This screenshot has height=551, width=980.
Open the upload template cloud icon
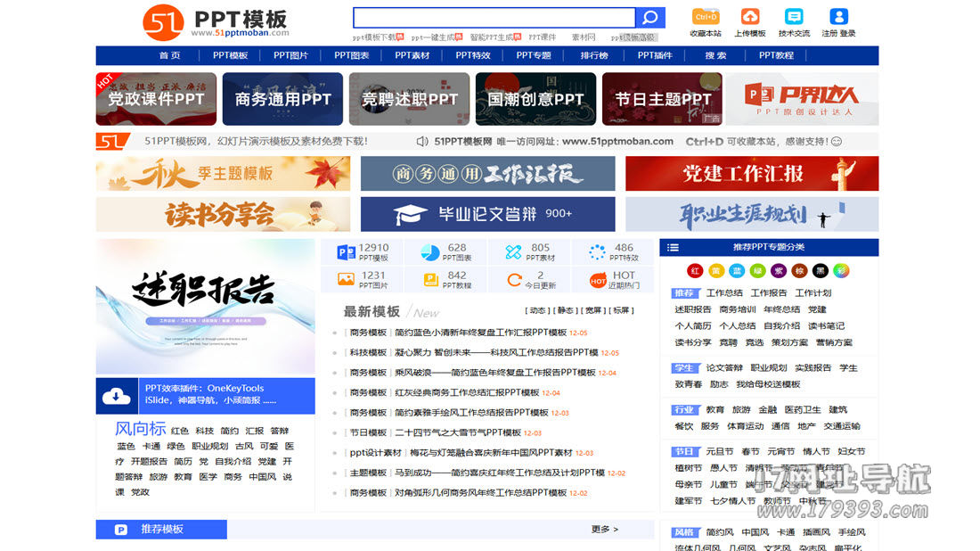750,17
